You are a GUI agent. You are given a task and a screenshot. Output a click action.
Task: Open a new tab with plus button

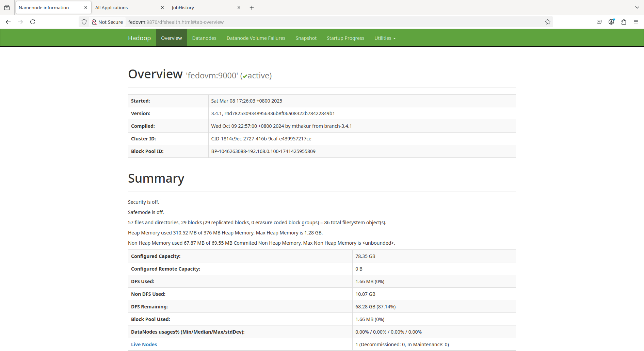252,7
